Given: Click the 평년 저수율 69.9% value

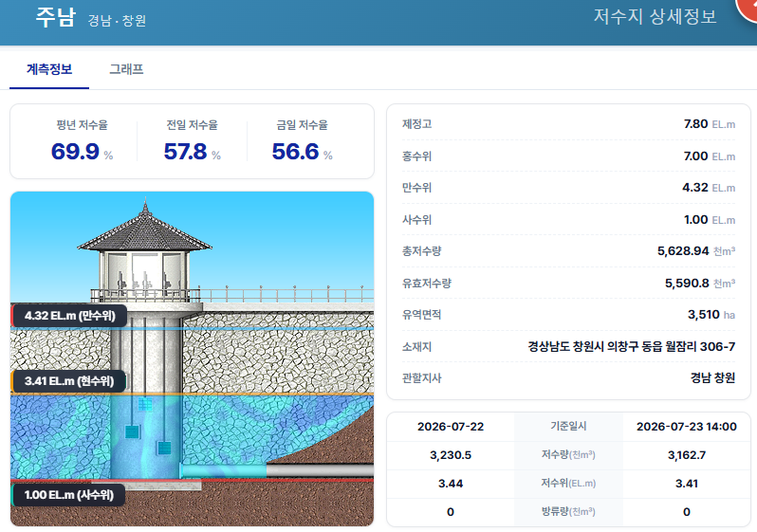Looking at the screenshot, I should click(82, 151).
